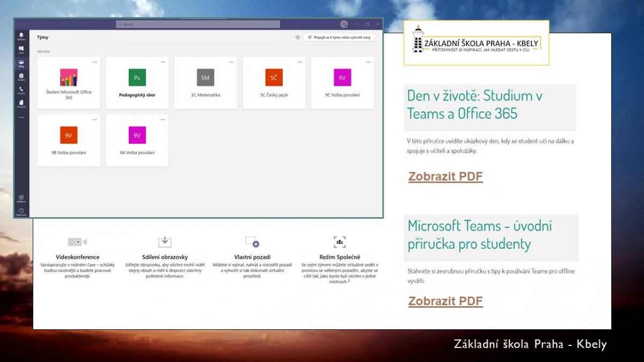Open the 9B Volba povolání team card
Viewport: 644px width, 362px height.
coord(69,141)
